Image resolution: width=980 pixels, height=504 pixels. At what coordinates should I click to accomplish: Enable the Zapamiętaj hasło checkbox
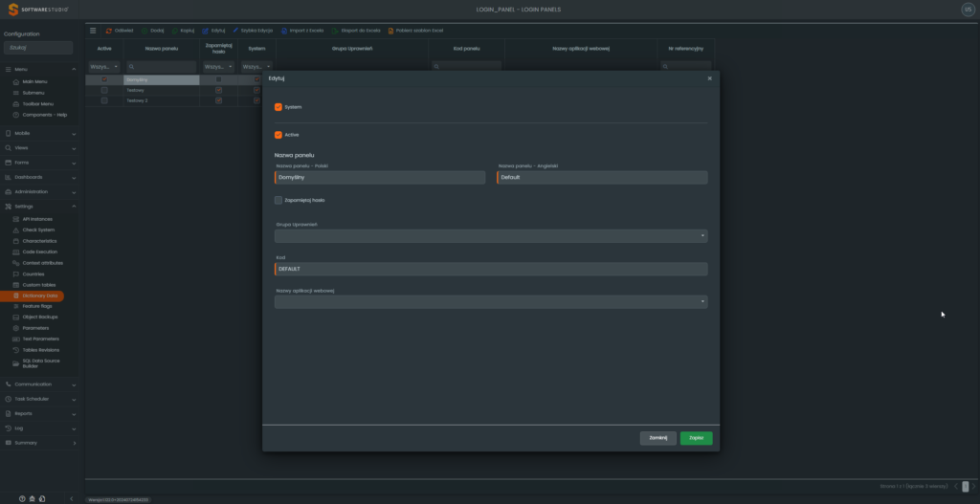point(278,200)
